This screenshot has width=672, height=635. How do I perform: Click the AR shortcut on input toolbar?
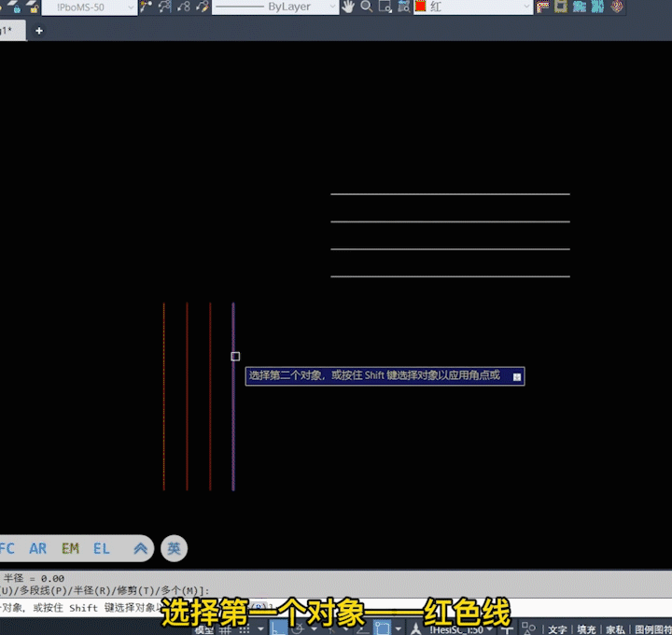tap(37, 548)
